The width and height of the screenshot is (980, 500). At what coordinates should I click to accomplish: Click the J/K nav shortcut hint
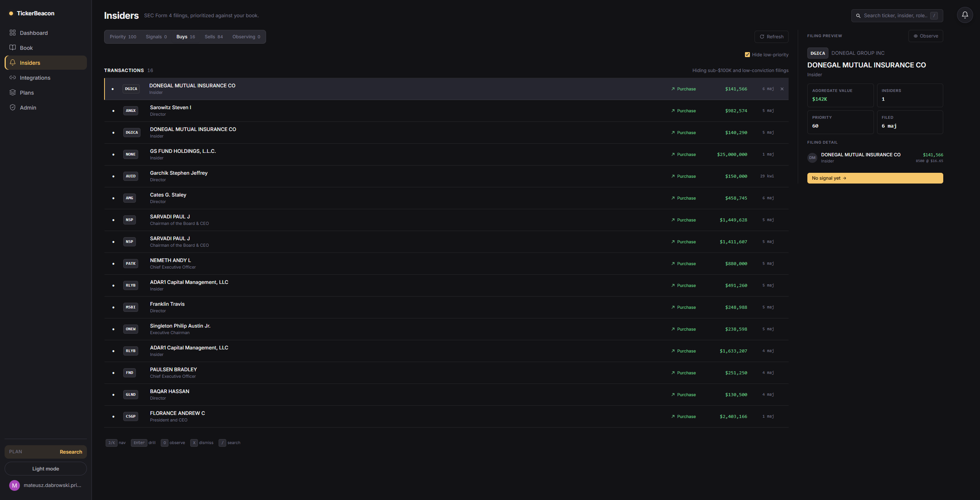[x=116, y=443]
